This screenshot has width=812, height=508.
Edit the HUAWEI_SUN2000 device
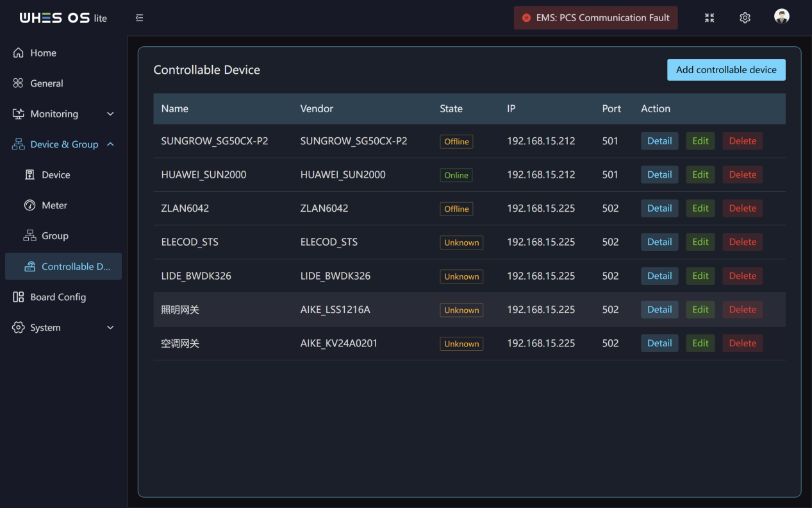[700, 174]
